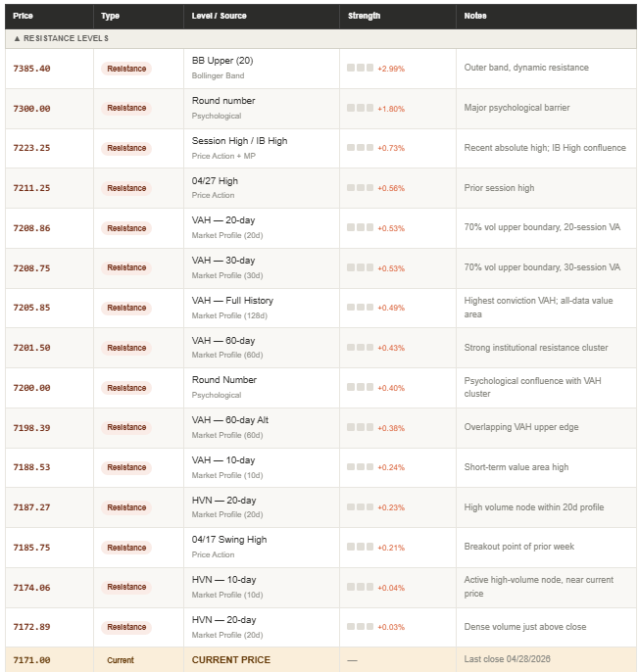Click the strength bars for 04/17 Swing High
The image size is (639, 672).
click(x=360, y=547)
